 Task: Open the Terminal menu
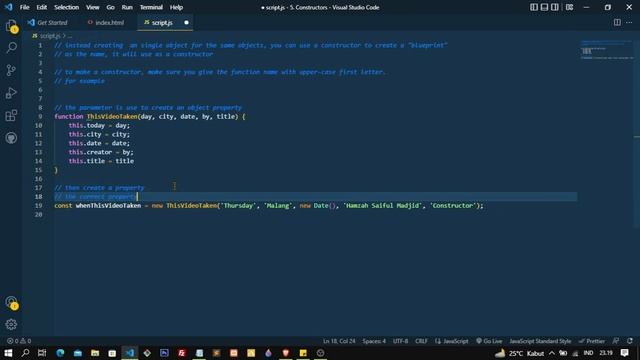click(151, 7)
